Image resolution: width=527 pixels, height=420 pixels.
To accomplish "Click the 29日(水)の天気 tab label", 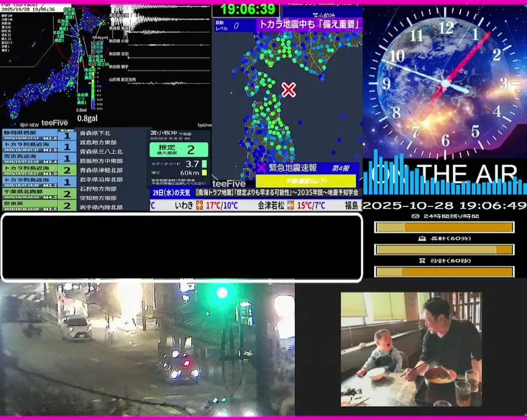I will tap(172, 193).
